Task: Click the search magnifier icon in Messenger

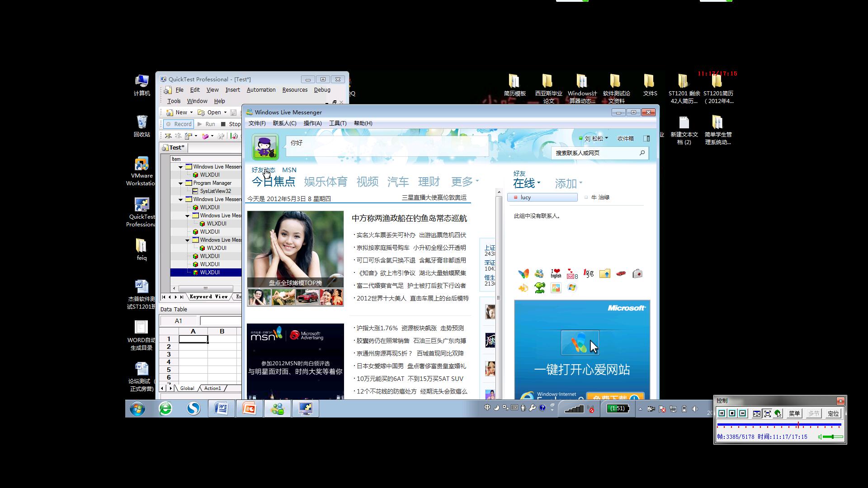Action: pyautogui.click(x=642, y=153)
